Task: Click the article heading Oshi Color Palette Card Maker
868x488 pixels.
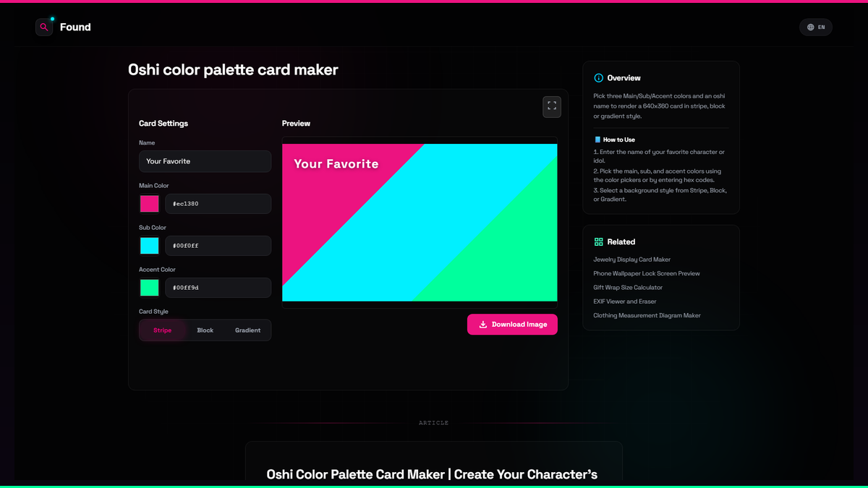Action: tap(432, 475)
